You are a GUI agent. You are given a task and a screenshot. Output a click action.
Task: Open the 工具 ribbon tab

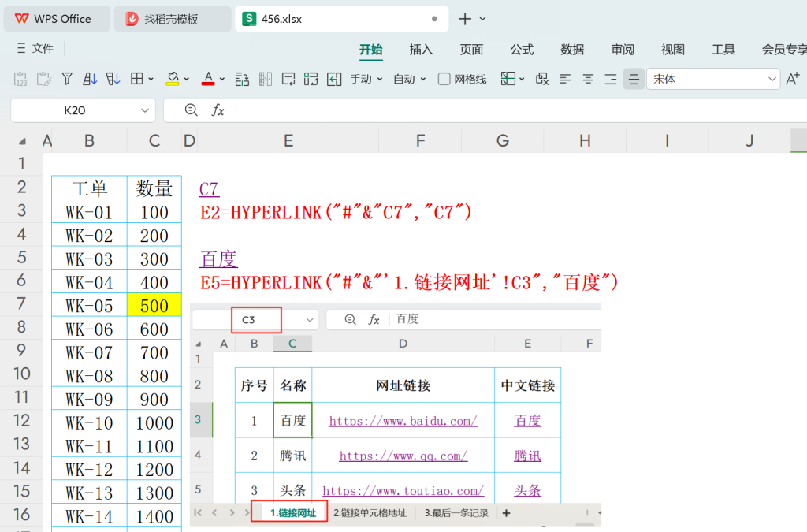click(x=723, y=50)
